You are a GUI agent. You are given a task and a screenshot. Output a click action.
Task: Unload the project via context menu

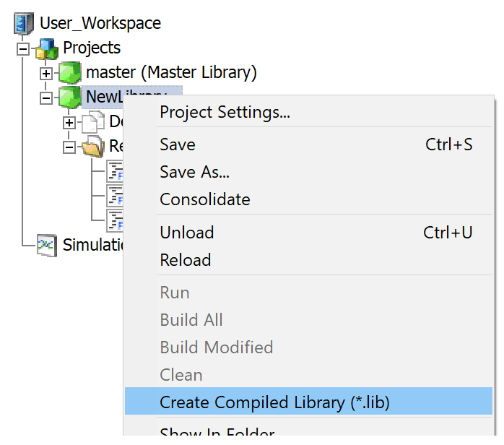(187, 233)
